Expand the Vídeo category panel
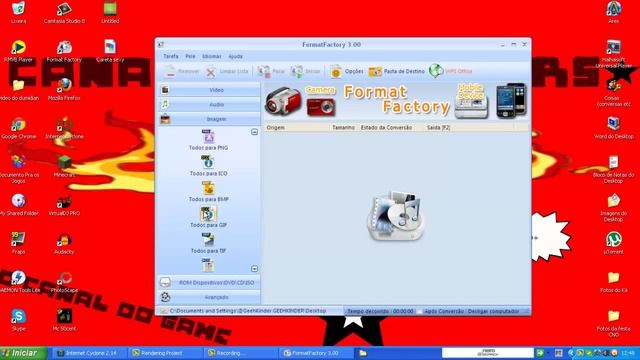The width and height of the screenshot is (640, 360). click(x=209, y=90)
